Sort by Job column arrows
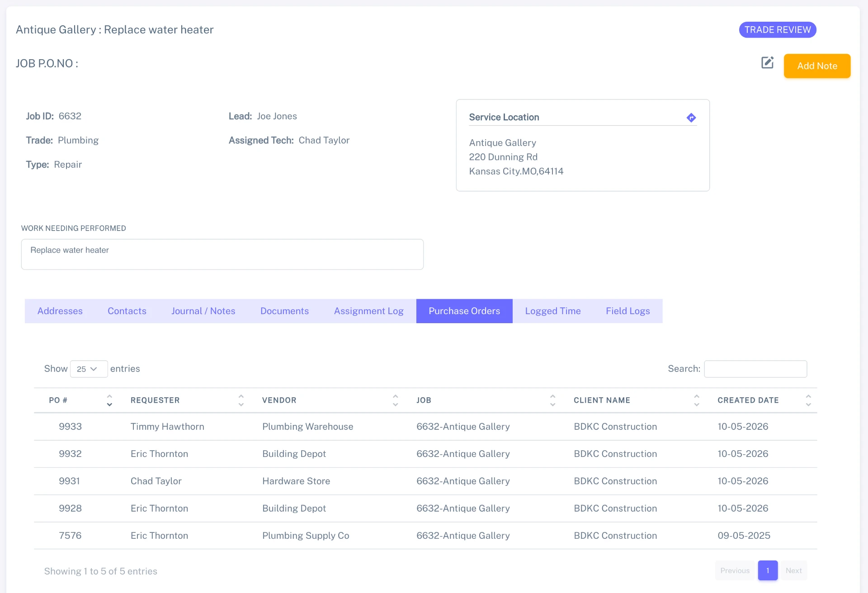Image resolution: width=868 pixels, height=593 pixels. [x=552, y=400]
